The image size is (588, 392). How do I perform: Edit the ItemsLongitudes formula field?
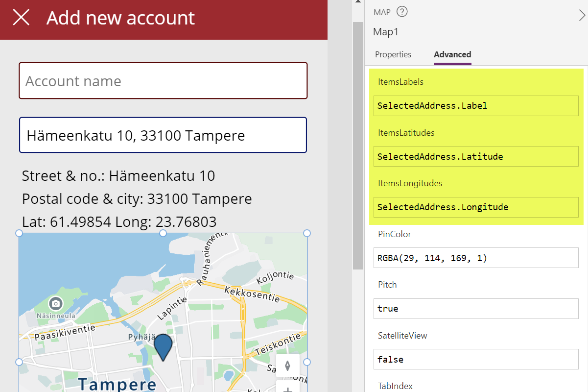476,207
